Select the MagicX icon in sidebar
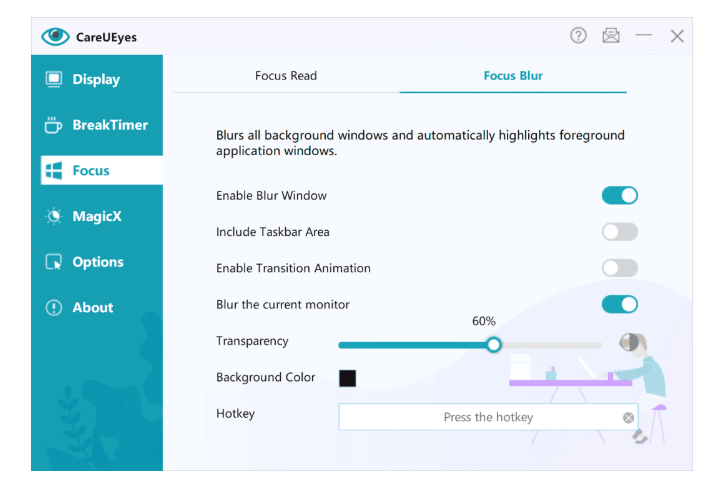The height and width of the screenshot is (500, 716). click(x=54, y=216)
